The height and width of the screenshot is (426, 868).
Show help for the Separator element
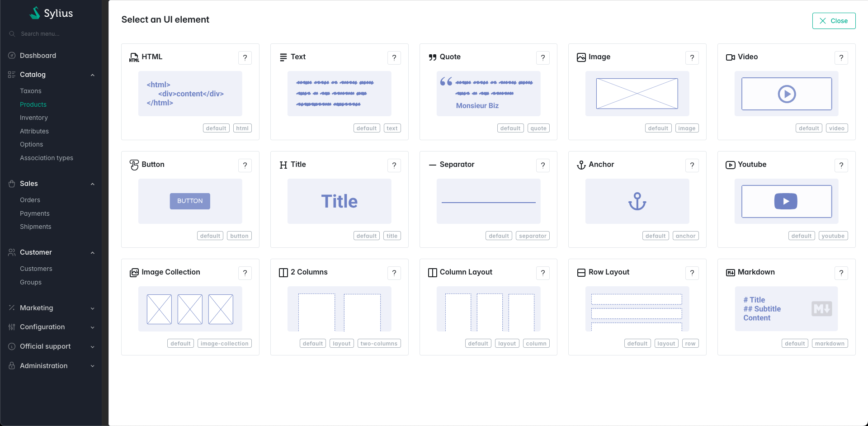pos(542,166)
